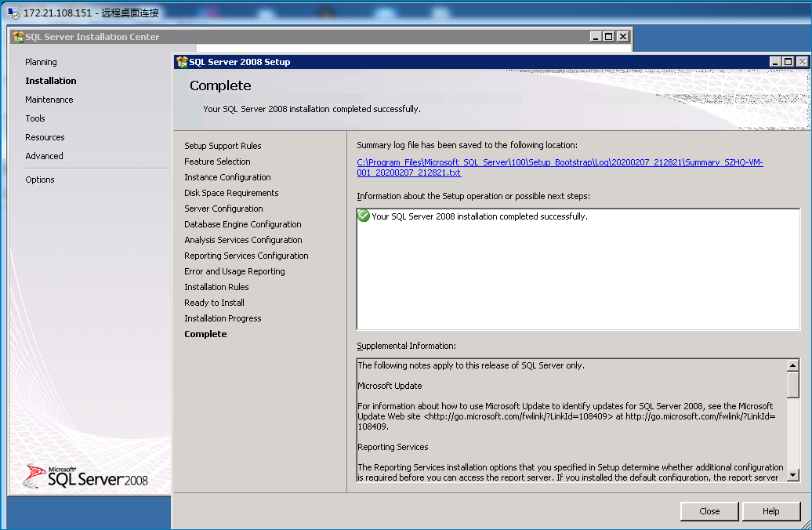Click Installation Progress step
Image resolution: width=812 pixels, height=530 pixels.
(223, 318)
